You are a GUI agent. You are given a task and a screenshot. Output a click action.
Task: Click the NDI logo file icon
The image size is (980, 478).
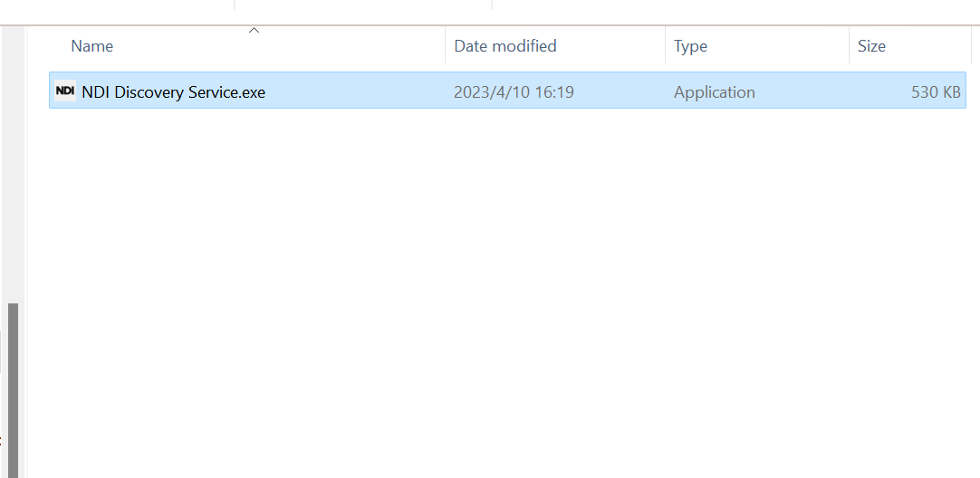(64, 91)
